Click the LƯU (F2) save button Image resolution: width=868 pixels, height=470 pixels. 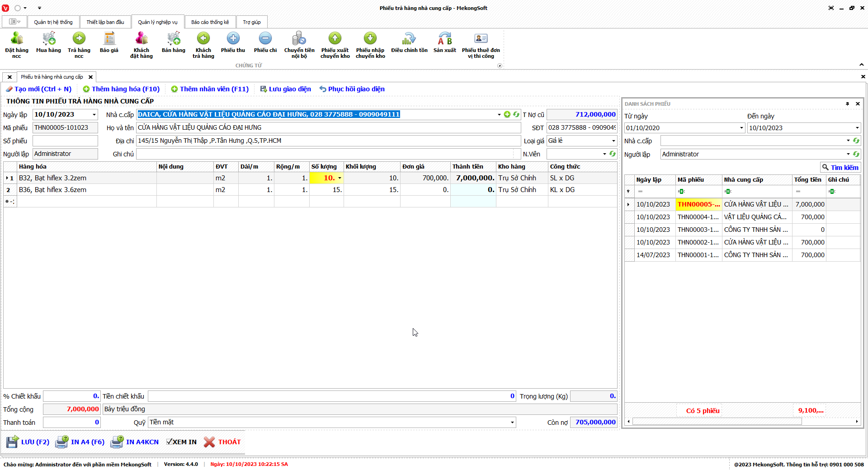point(28,442)
